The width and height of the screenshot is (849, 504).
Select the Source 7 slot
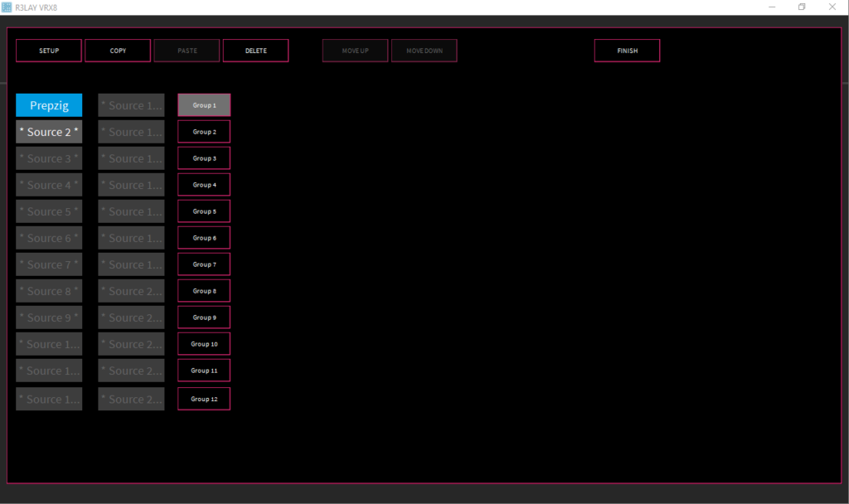coord(49,264)
